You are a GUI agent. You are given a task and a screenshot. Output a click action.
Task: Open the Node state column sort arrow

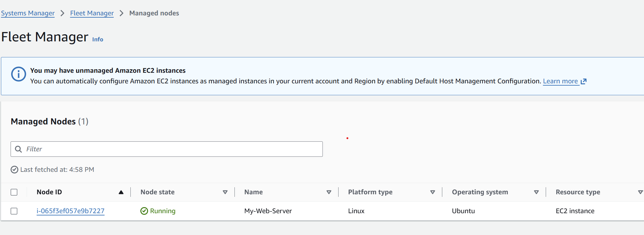pyautogui.click(x=225, y=192)
